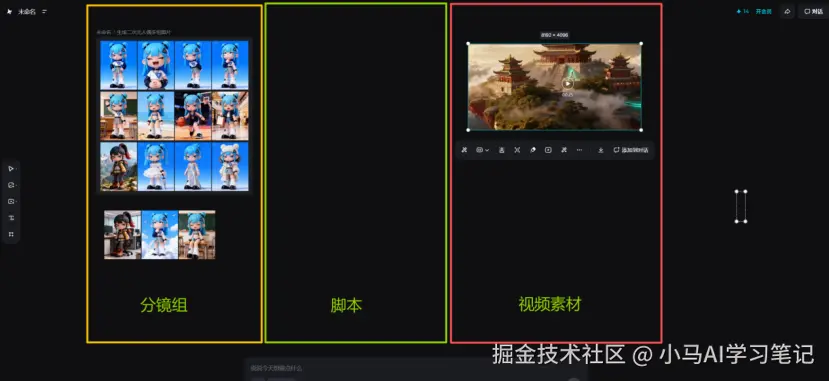Click the 开会员 membership link
The height and width of the screenshot is (381, 829).
(x=763, y=11)
